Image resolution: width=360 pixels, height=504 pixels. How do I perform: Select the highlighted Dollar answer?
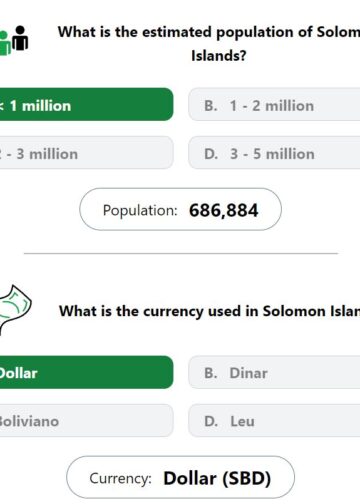86,372
